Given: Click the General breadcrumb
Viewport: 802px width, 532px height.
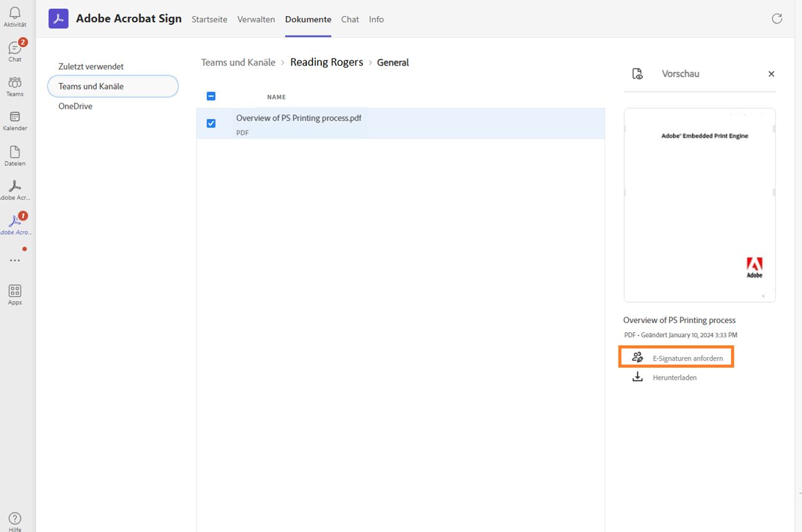Looking at the screenshot, I should pyautogui.click(x=393, y=62).
